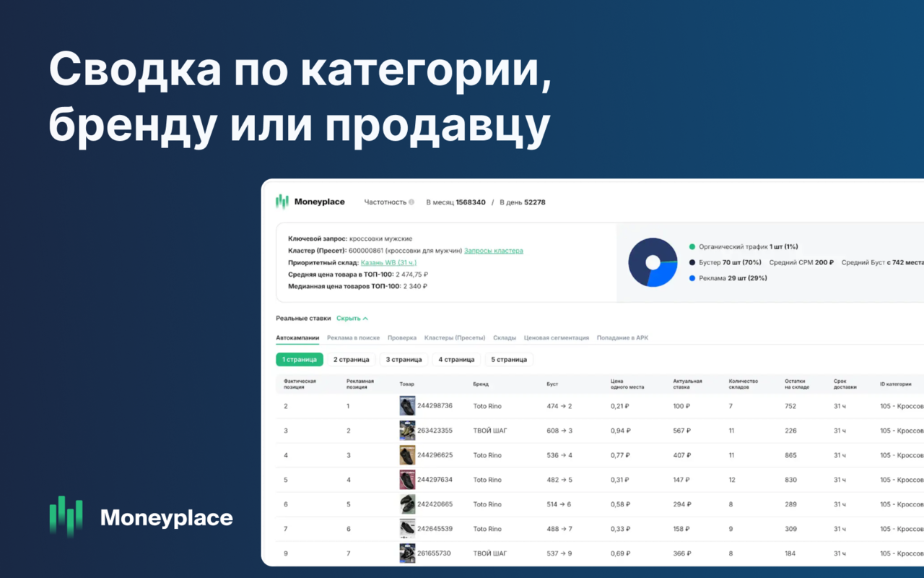Go to «5 страница» of results

tap(508, 359)
